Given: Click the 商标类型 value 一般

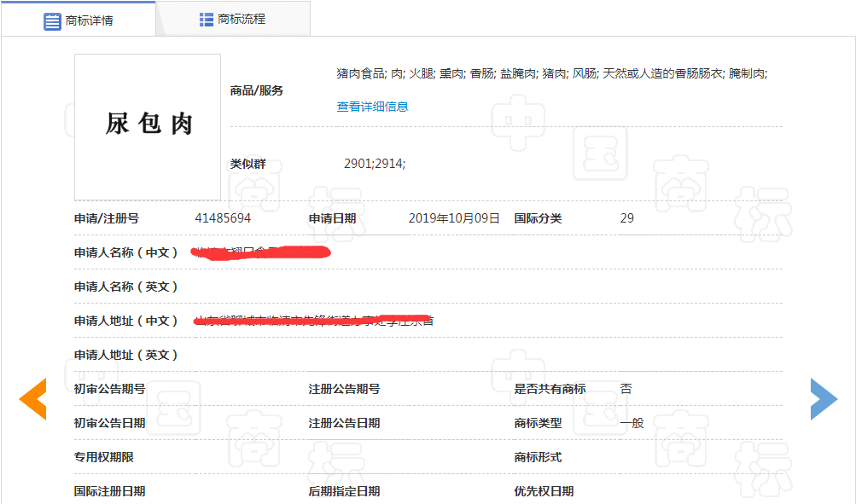Looking at the screenshot, I should (x=632, y=423).
